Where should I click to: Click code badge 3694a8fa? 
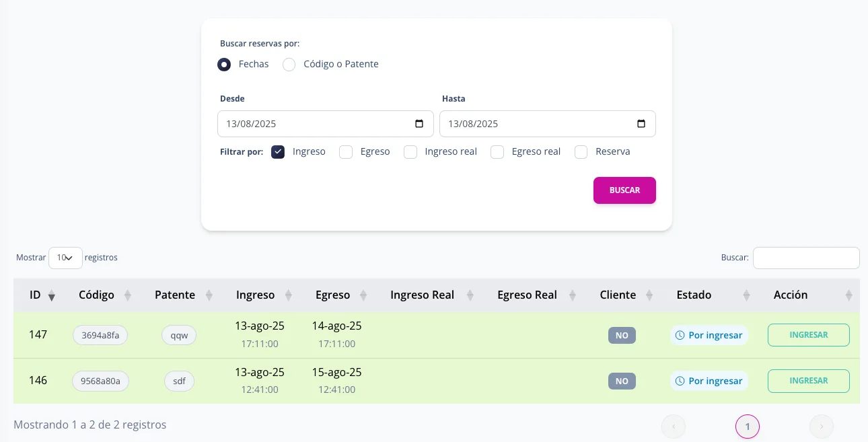tap(100, 335)
